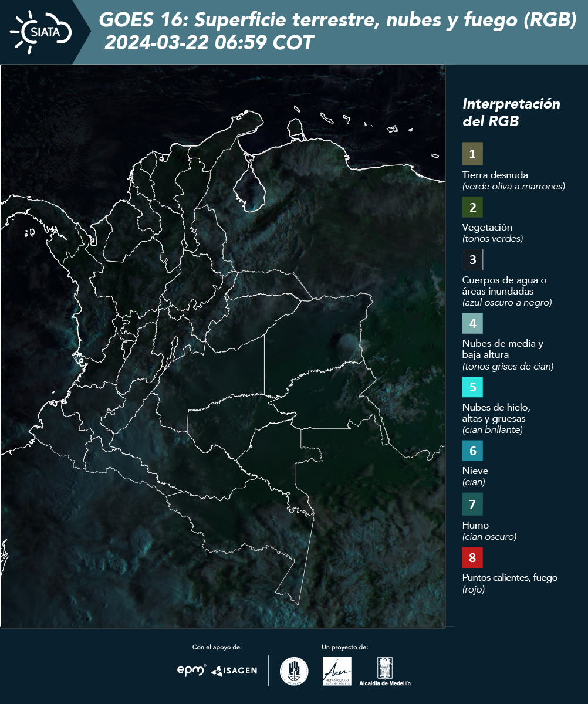Click the (cian brillante) text
This screenshot has height=704, width=588.
492,430
